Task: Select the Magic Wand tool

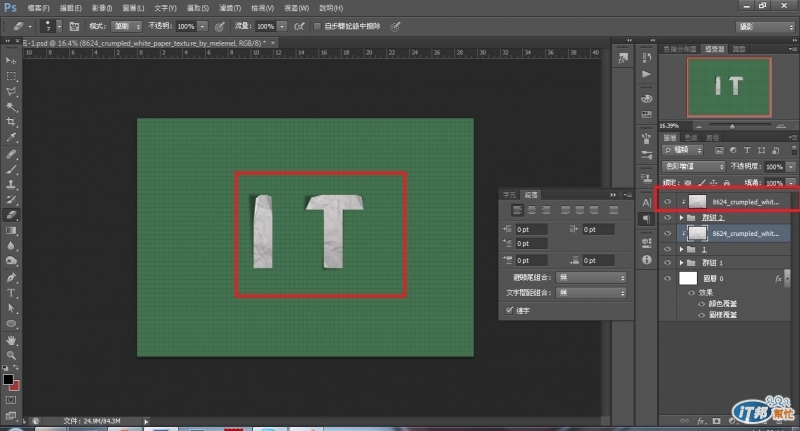Action: click(12, 106)
